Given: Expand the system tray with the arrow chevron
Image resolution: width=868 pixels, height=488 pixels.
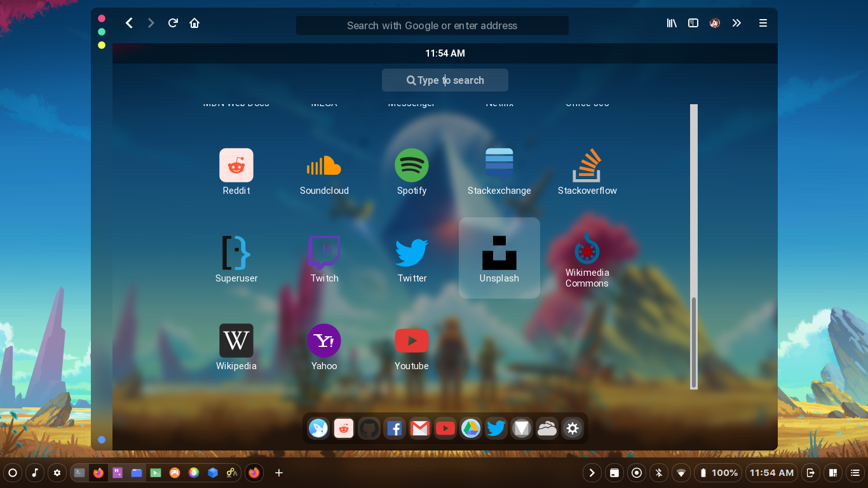Looking at the screenshot, I should coord(592,473).
